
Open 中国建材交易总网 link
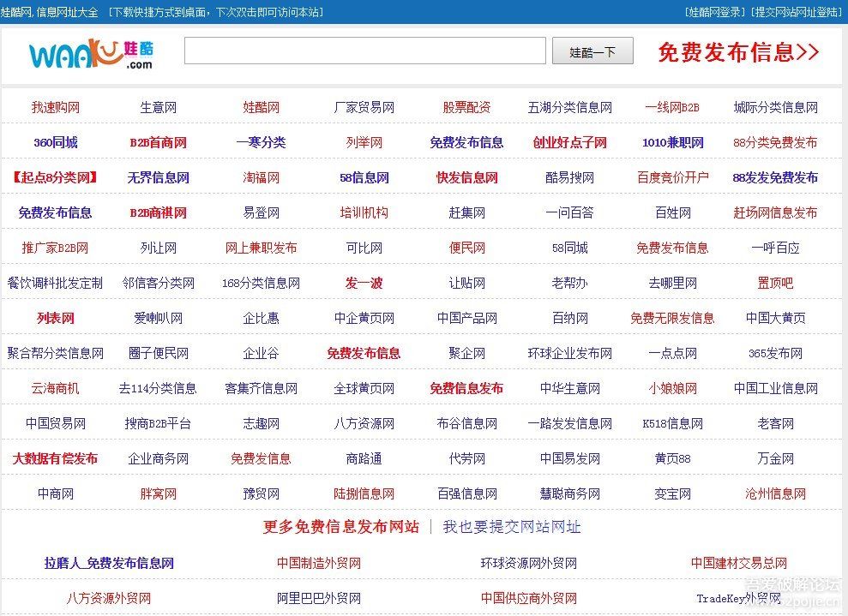738,563
